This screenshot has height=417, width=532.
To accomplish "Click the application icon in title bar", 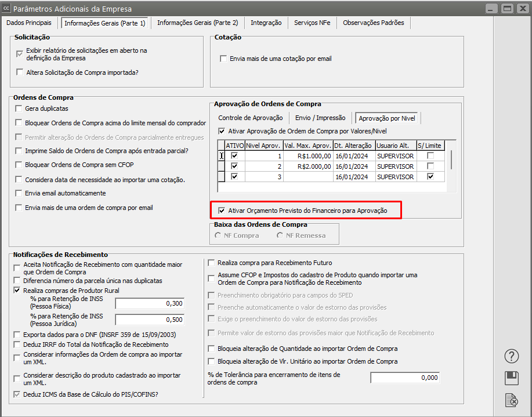I will pyautogui.click(x=6, y=9).
